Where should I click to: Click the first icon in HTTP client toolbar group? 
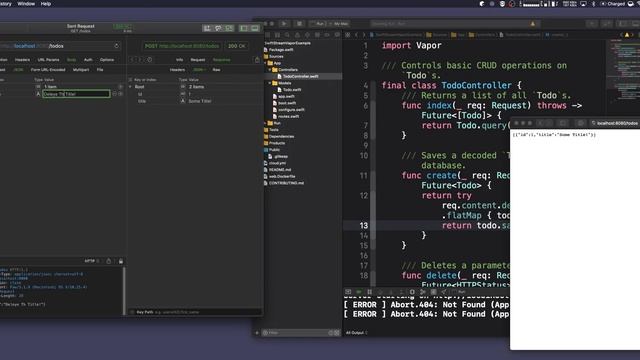pos(207,28)
